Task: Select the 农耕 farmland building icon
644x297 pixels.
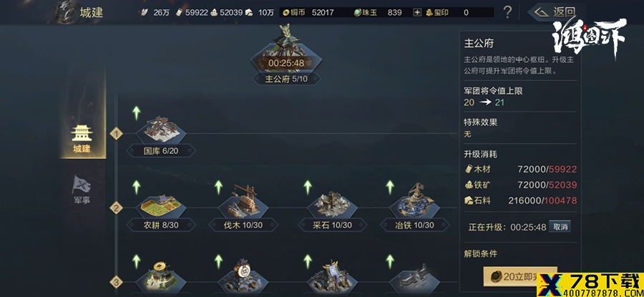Action: (x=160, y=205)
